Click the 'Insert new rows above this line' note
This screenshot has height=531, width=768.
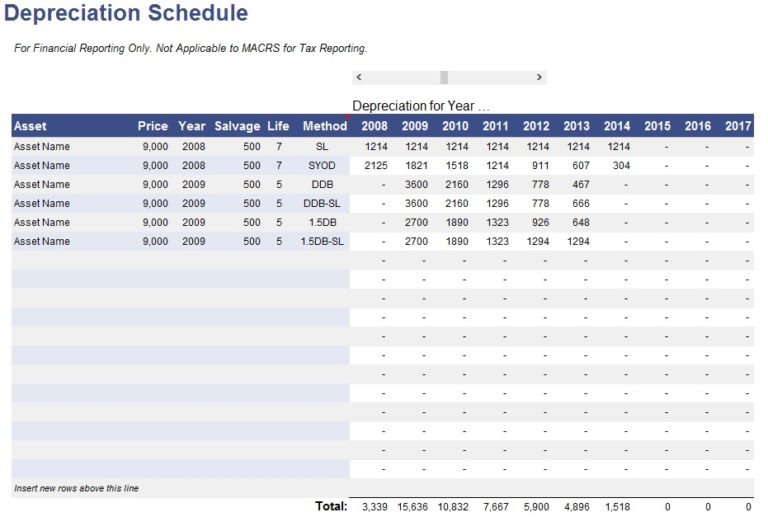(76, 488)
